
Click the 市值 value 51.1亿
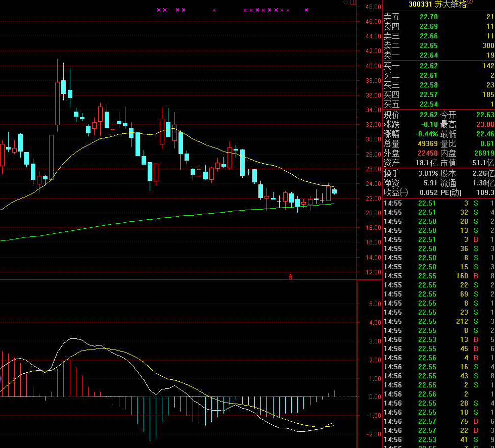[x=483, y=163]
